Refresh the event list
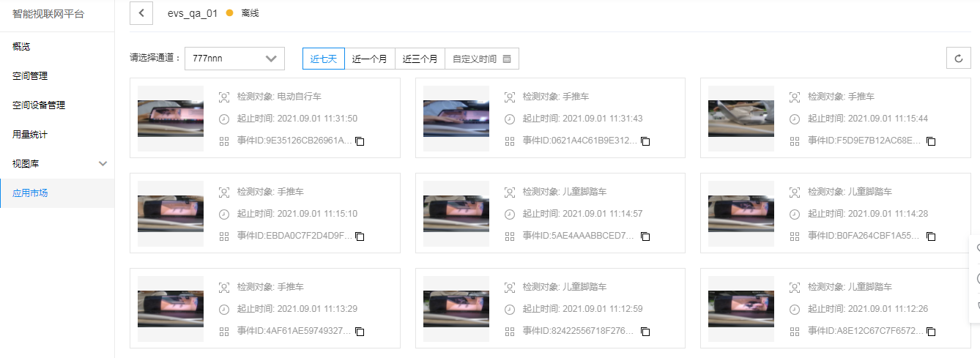This screenshot has height=358, width=980. pyautogui.click(x=958, y=59)
